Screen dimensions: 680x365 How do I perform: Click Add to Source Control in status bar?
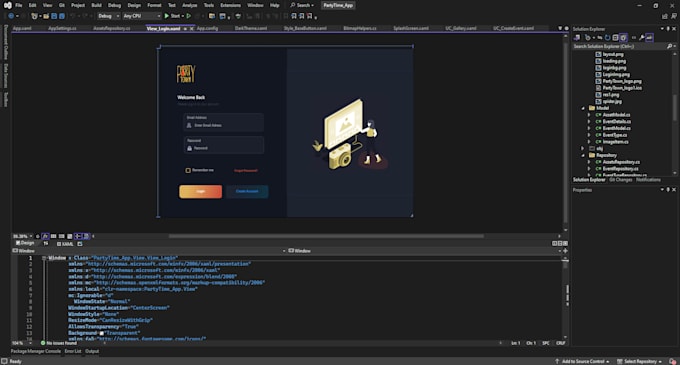[x=582, y=361]
